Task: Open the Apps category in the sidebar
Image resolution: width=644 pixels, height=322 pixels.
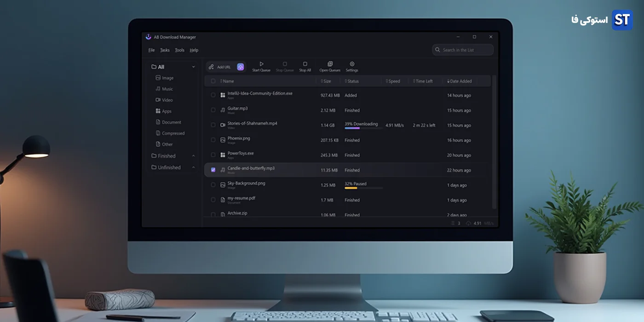Action: pos(167,111)
